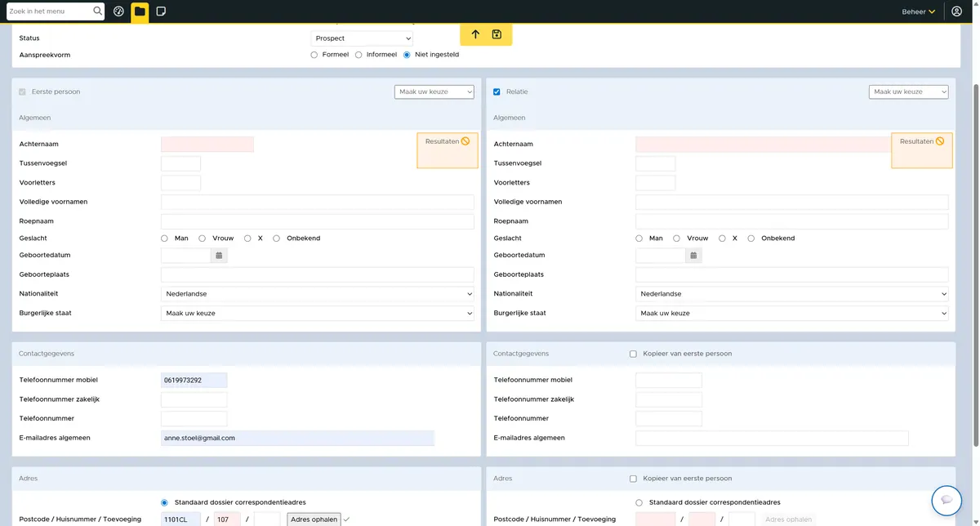Open calendar for Eerste persoon Geboortedatum

point(219,256)
